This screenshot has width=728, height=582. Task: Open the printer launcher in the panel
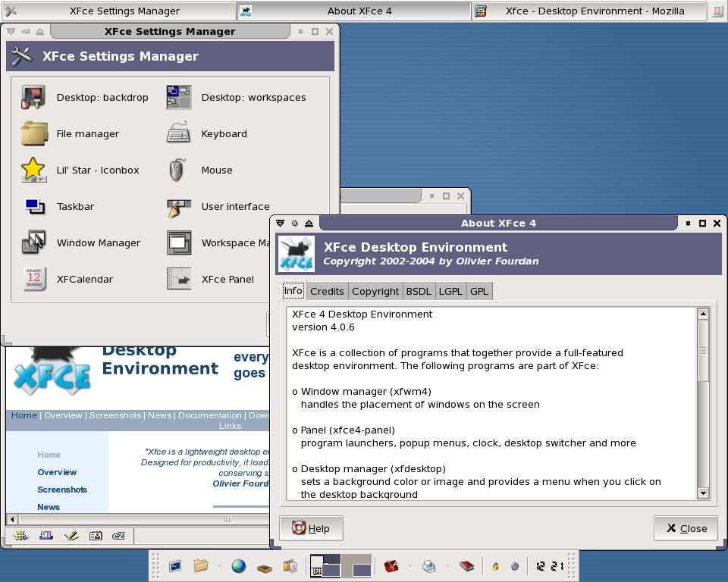[429, 566]
